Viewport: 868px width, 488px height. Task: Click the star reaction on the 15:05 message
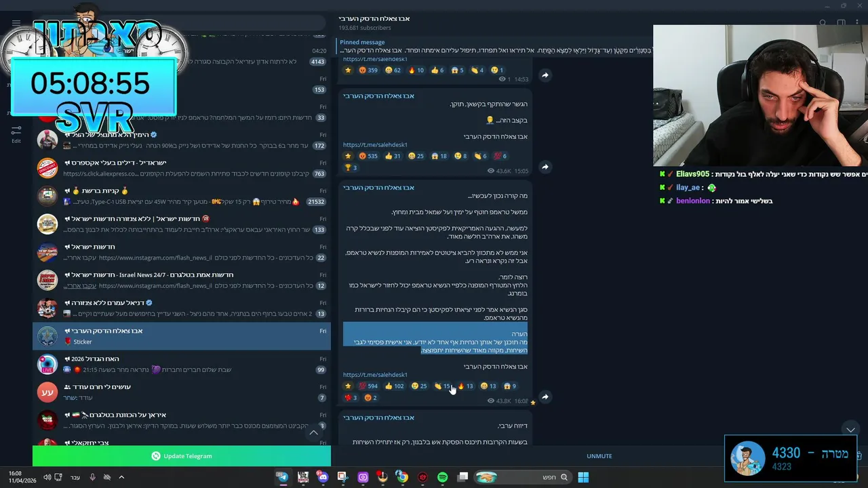coord(348,156)
